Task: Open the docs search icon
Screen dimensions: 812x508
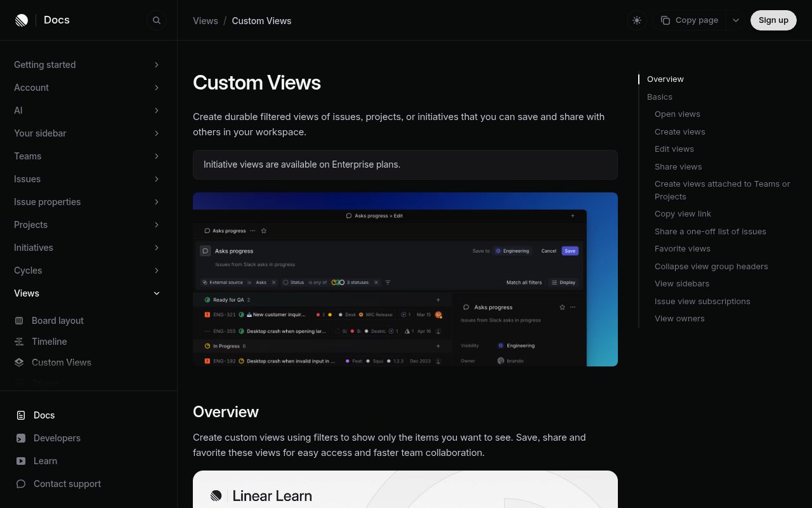Action: pos(157,20)
